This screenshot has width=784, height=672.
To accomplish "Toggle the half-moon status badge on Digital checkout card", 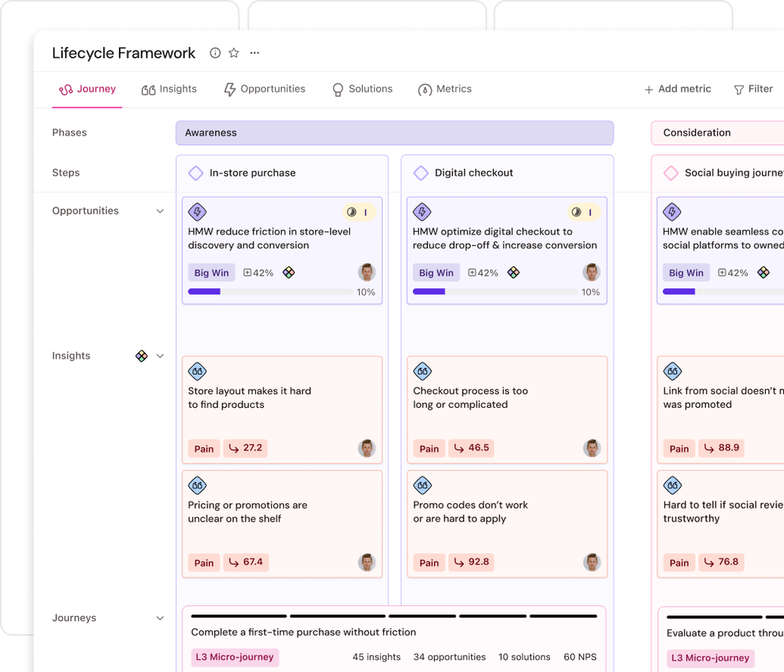I will click(x=576, y=212).
